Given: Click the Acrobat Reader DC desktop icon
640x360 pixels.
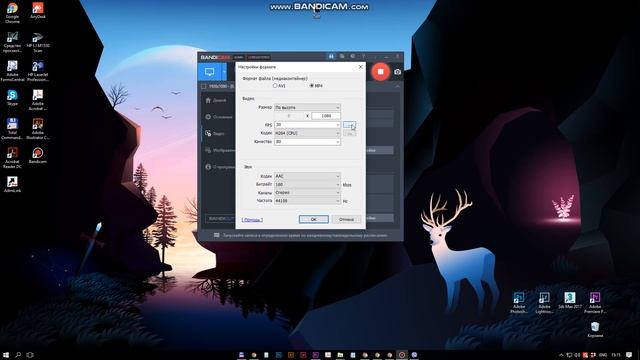Looking at the screenshot, I should [12, 158].
